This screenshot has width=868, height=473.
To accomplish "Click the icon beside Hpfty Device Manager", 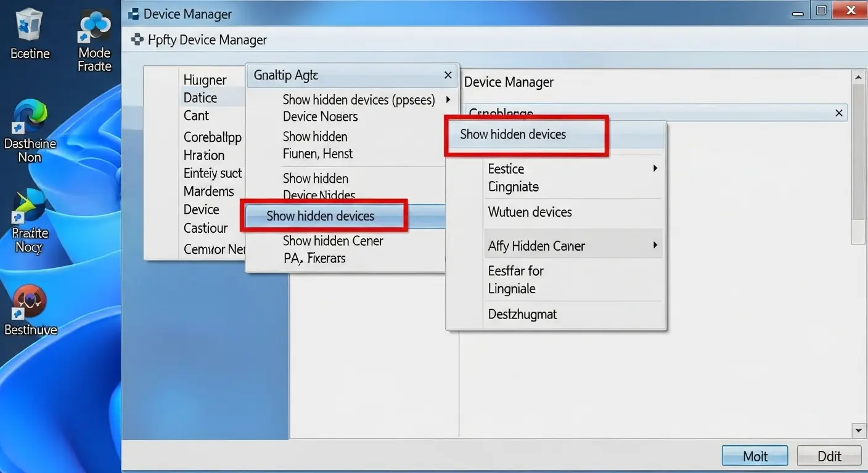I will coord(137,40).
